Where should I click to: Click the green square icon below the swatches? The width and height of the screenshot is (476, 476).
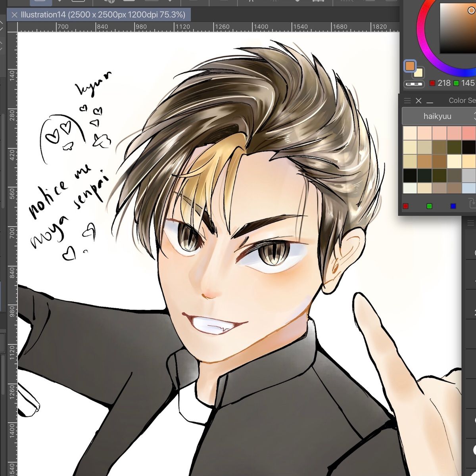point(429,206)
